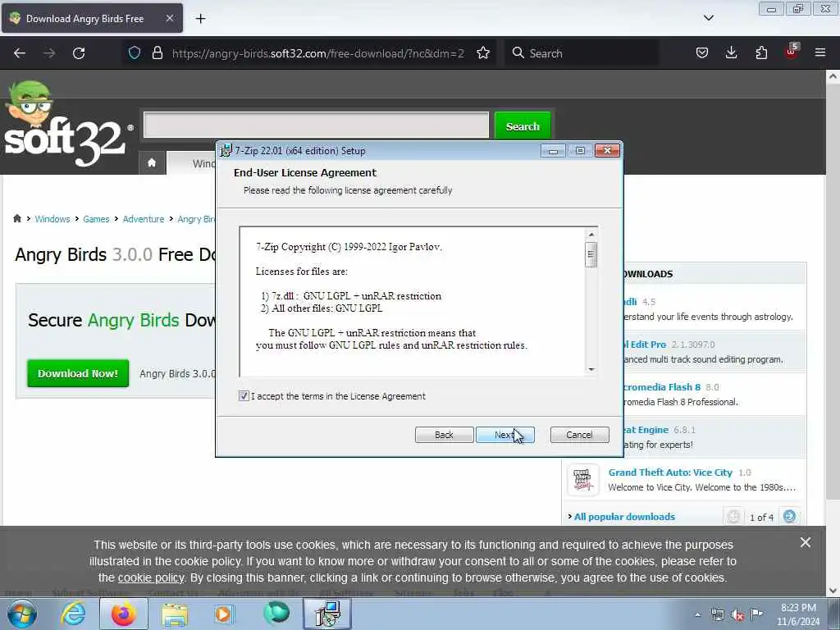This screenshot has height=630, width=840.
Task: Open the Firefox hamburger menu
Action: click(x=820, y=52)
